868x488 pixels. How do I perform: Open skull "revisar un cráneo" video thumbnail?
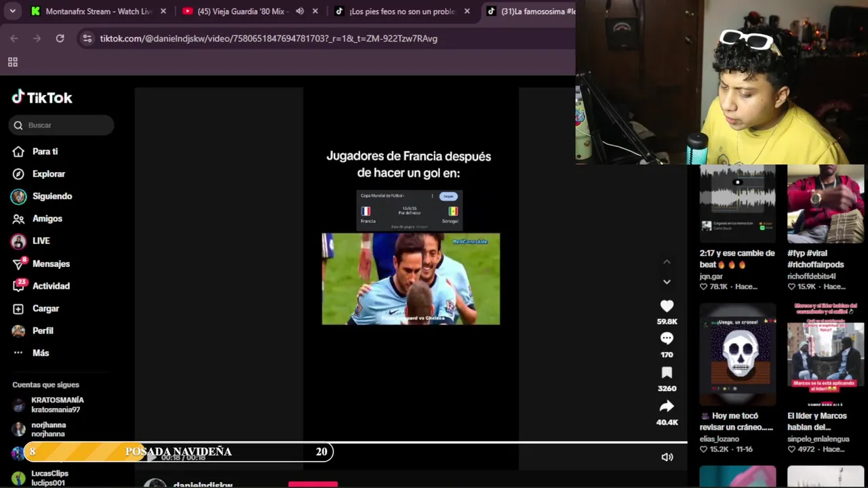click(x=738, y=354)
